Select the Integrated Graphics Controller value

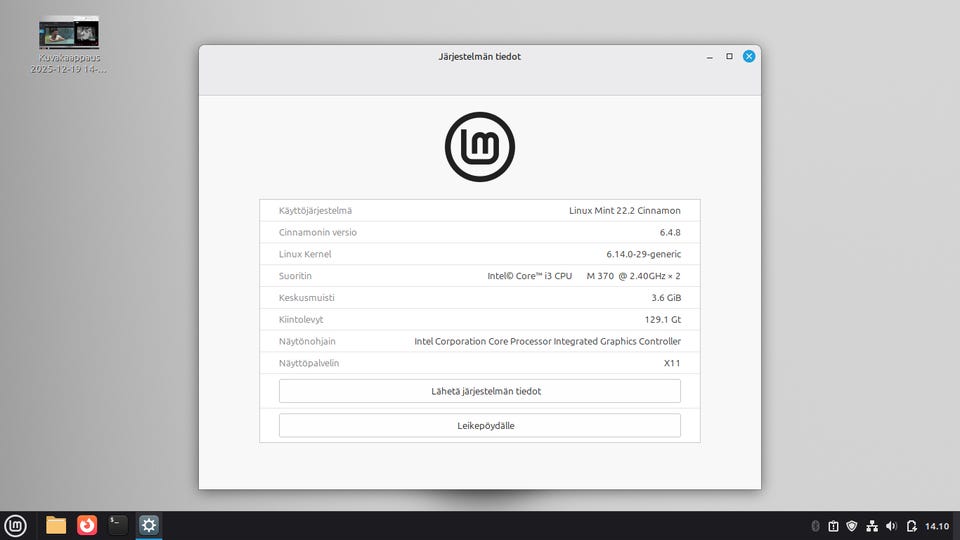click(x=547, y=342)
